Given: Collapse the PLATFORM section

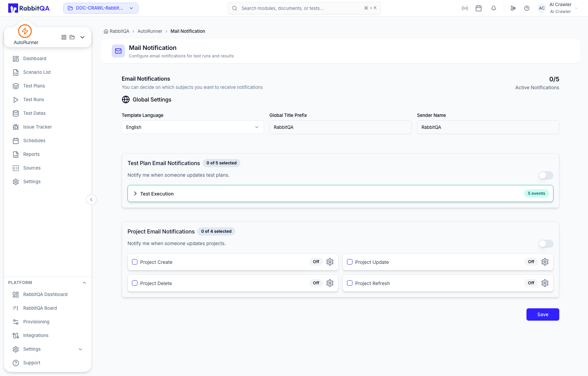Looking at the screenshot, I should pos(84,283).
